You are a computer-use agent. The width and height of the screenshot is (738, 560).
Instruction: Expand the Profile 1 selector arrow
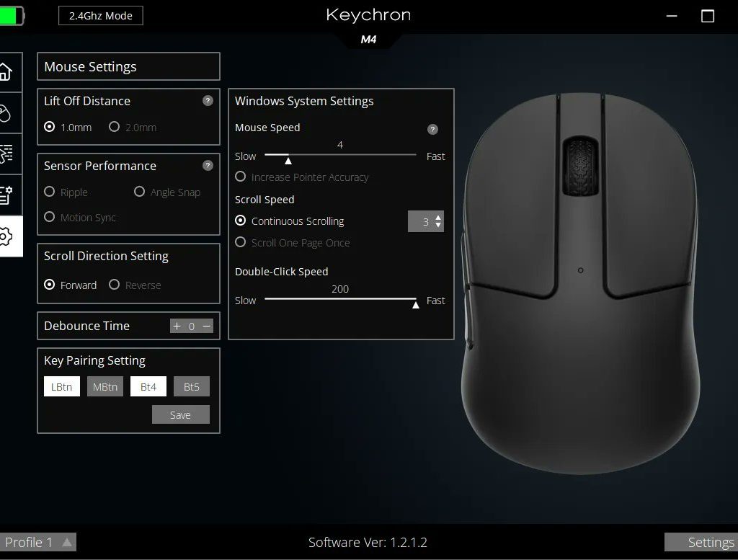[67, 542]
